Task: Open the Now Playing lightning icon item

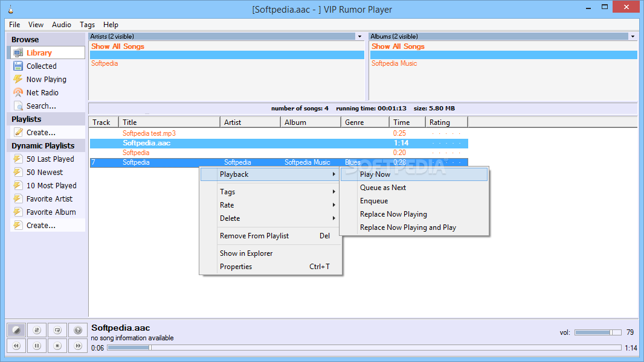Action: click(x=18, y=79)
